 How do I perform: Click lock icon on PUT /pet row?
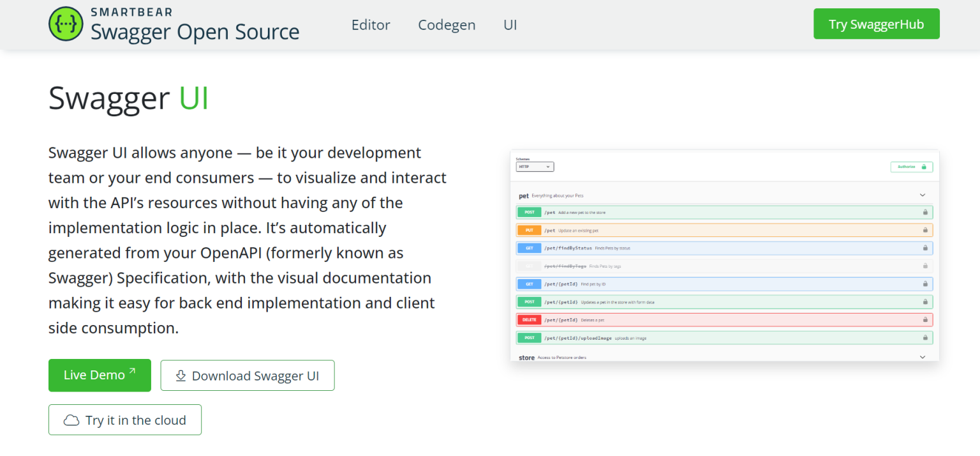[x=924, y=230]
